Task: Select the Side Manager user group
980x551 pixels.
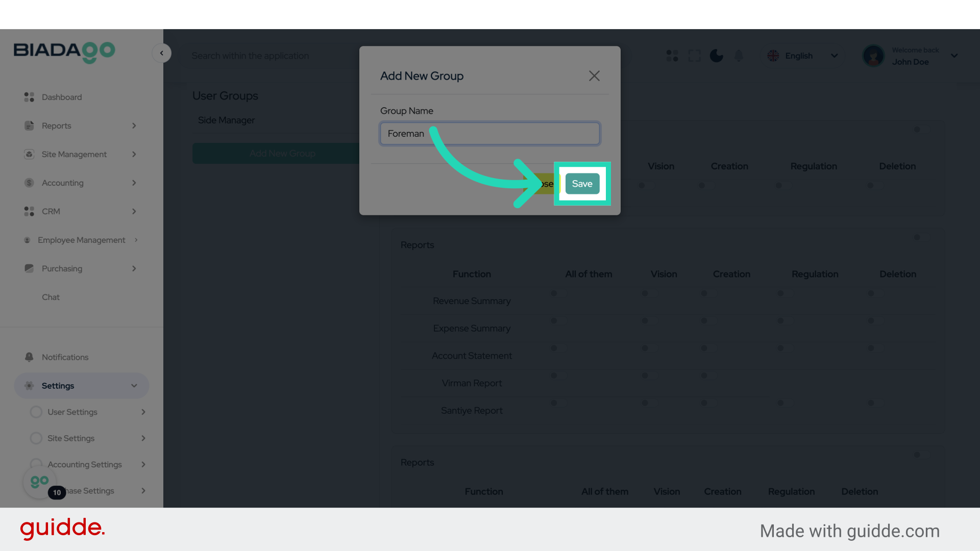Action: coord(226,120)
